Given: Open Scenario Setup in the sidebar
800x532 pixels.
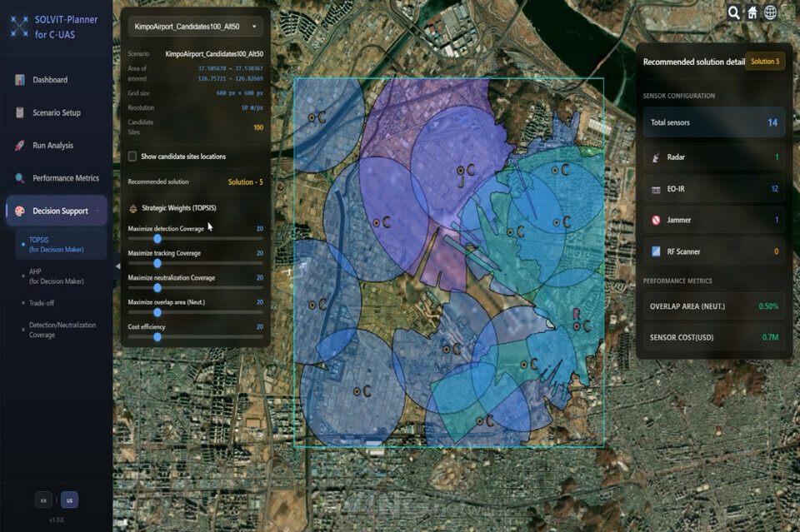Looking at the screenshot, I should (x=56, y=112).
